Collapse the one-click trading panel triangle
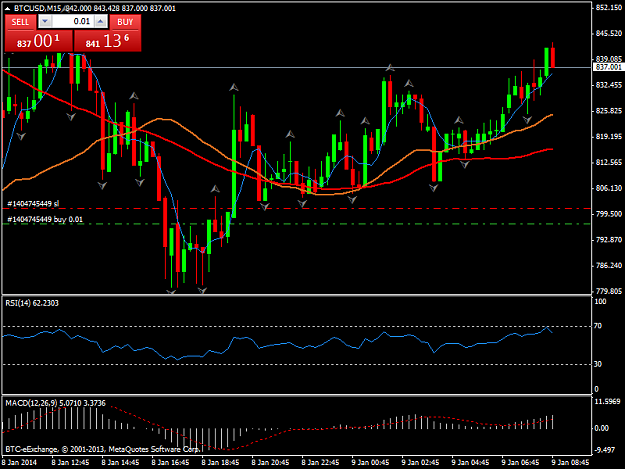Image resolution: width=625 pixels, height=469 pixels. click(7, 8)
